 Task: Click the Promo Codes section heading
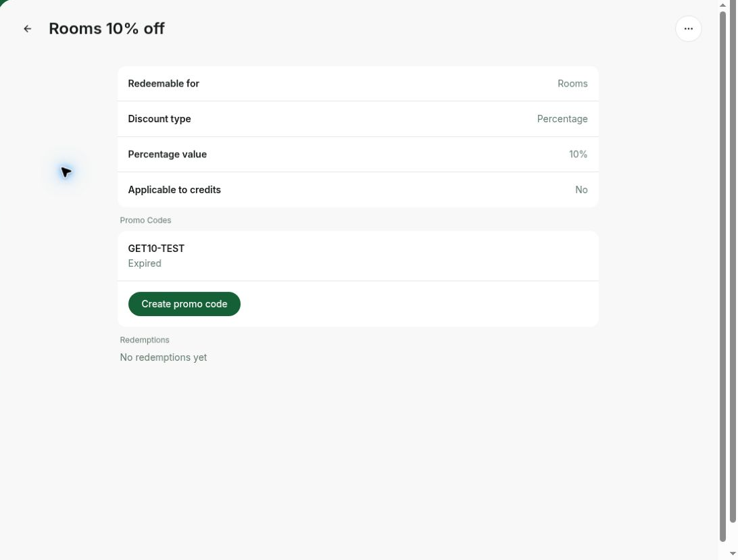click(145, 220)
